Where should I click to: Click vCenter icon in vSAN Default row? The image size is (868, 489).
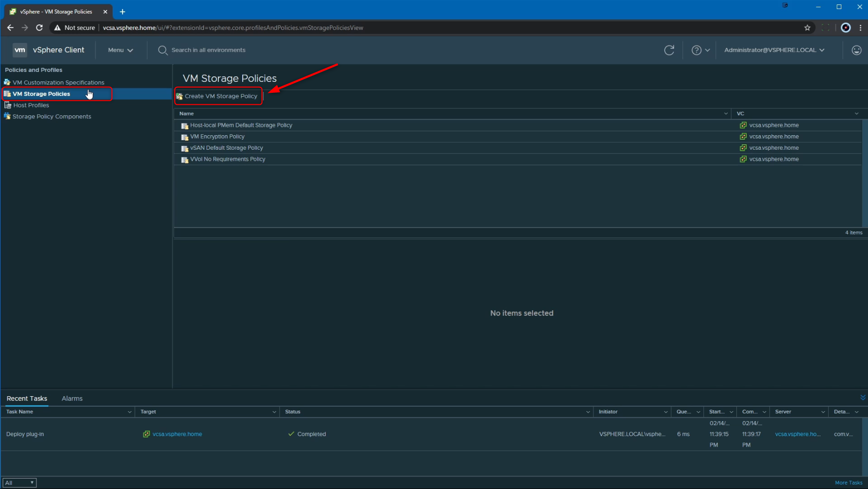pos(743,148)
